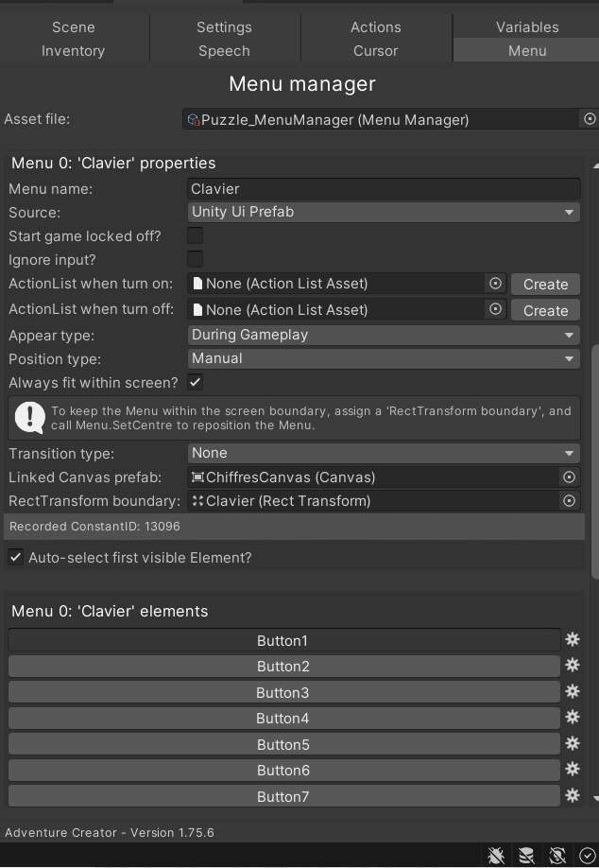Open settings gear for Button1 element
Image resolution: width=599 pixels, height=868 pixels.
click(573, 640)
